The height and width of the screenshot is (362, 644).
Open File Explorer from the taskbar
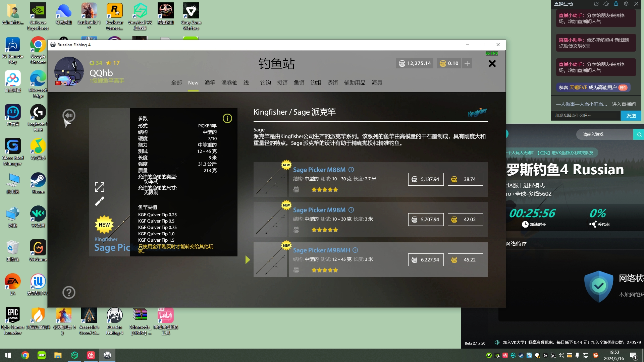tap(58, 355)
